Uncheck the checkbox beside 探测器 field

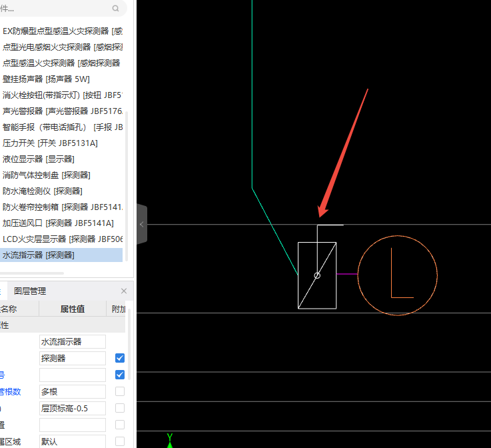coord(120,358)
